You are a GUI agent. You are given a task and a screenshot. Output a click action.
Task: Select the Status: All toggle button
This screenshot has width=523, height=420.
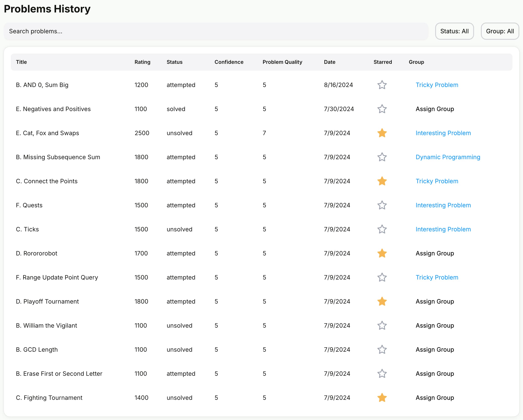pos(454,31)
